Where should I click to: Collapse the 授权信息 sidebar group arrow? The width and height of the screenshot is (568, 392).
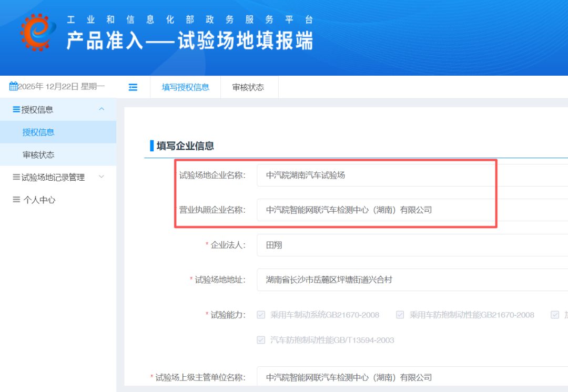pos(102,109)
